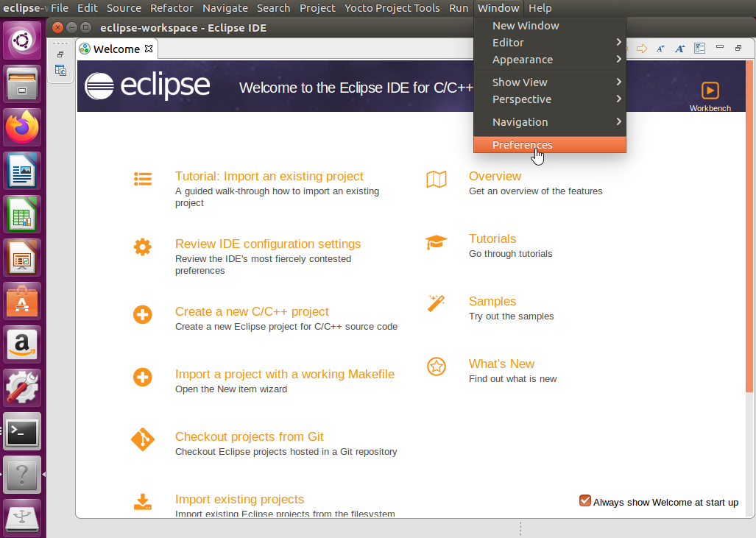Click Import a project with a working Makefile
The image size is (756, 538).
coord(284,374)
